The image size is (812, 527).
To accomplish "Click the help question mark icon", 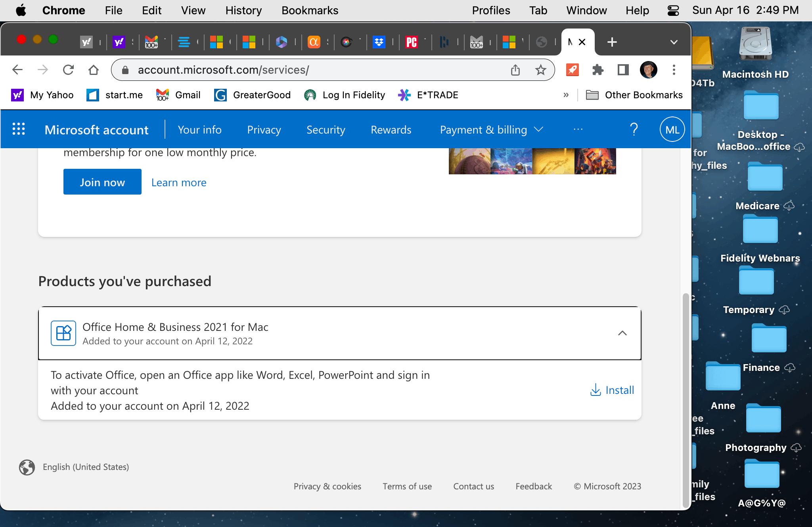I will 634,130.
